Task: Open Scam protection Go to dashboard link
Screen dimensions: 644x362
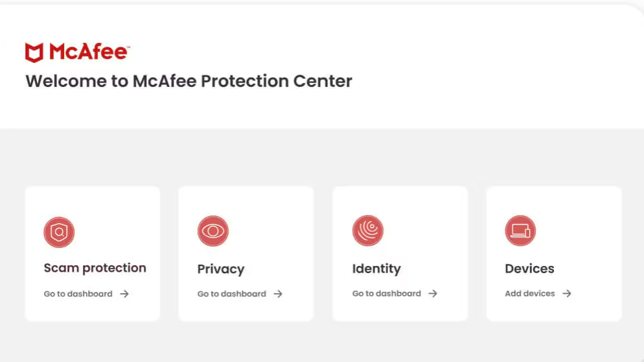Action: [x=78, y=294]
